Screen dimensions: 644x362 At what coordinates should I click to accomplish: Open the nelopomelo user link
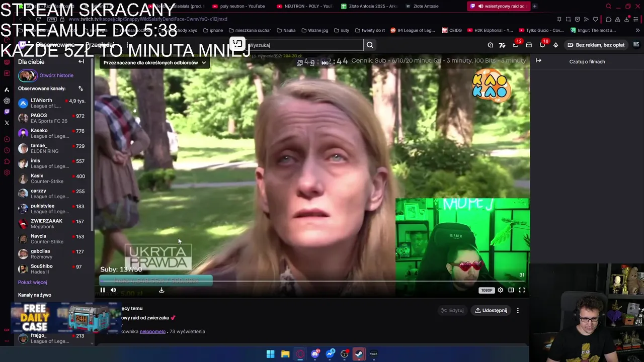click(152, 332)
